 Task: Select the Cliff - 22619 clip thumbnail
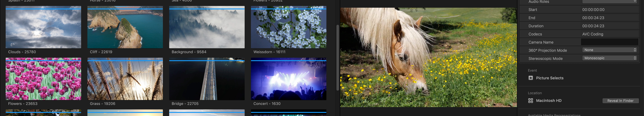125,27
